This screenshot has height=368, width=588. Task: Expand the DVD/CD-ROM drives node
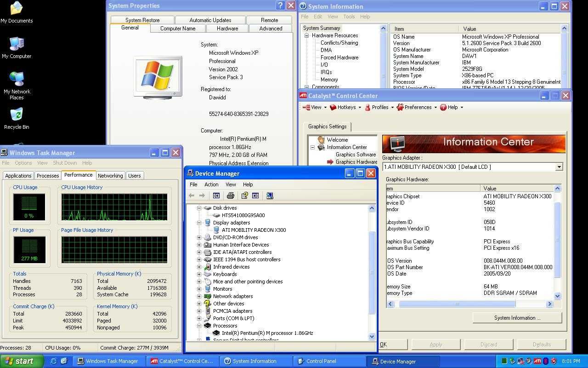point(199,237)
